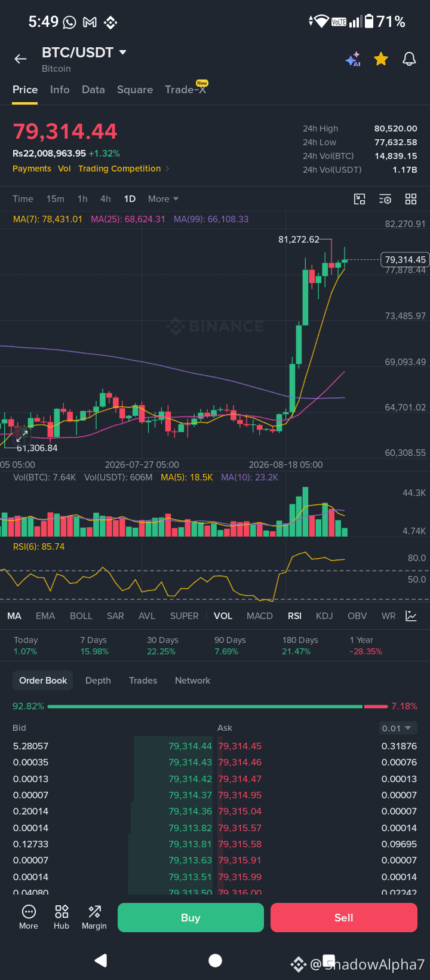
Task: Tap the green Buy button
Action: (191, 918)
